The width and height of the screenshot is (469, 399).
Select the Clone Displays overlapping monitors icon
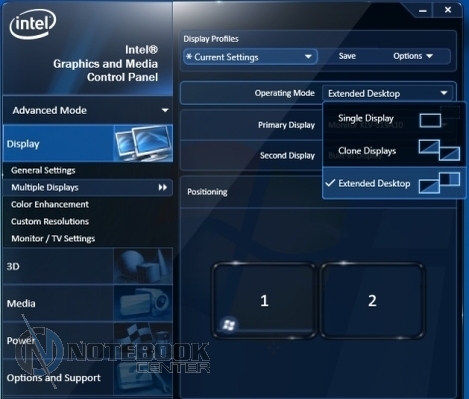tap(439, 150)
